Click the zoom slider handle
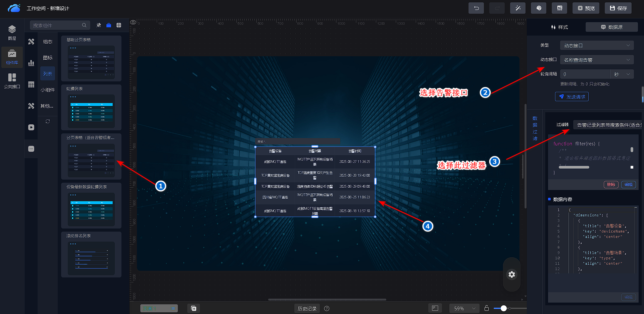Screen dimensions: 644x314 click(503, 308)
